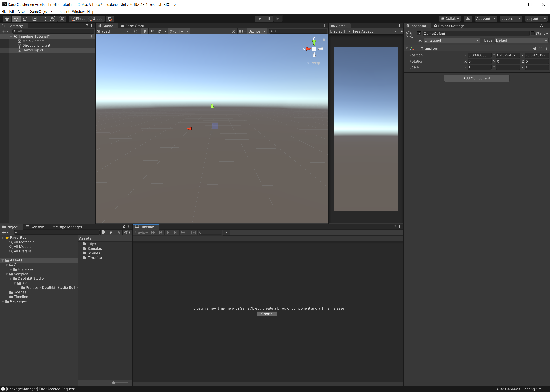Select the Rotate tool
This screenshot has width=550, height=392.
25,19
